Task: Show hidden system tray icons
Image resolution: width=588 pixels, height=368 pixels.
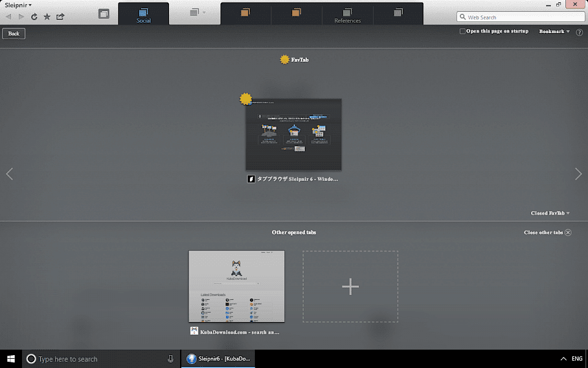Action: [563, 359]
